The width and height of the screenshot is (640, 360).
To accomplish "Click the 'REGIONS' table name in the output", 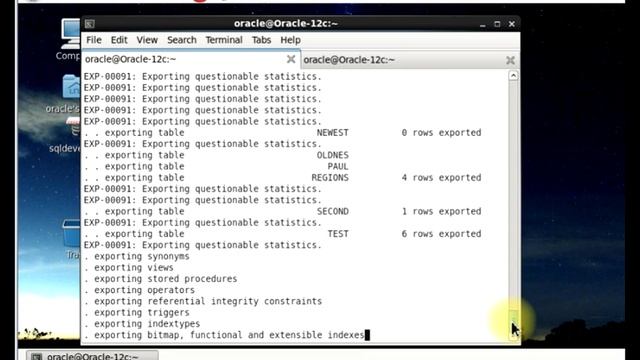I will coord(330,178).
